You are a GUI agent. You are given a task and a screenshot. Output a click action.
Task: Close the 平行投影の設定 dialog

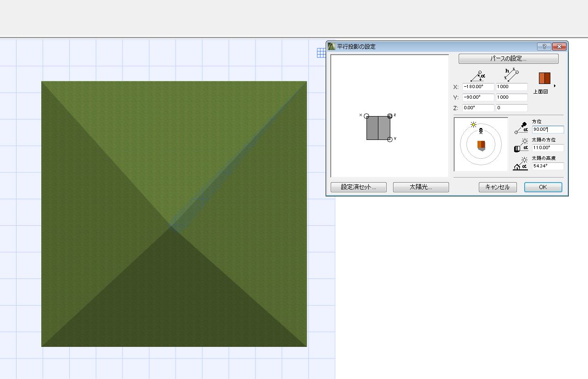[559, 46]
